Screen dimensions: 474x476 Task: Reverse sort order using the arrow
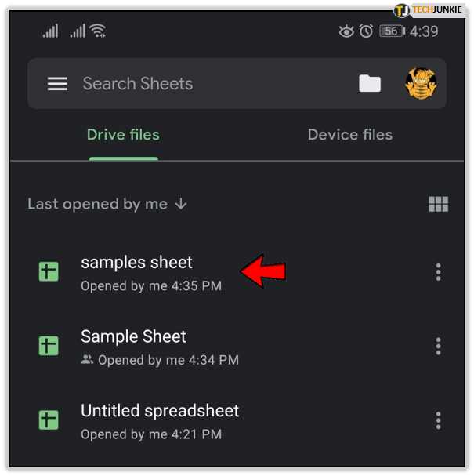pyautogui.click(x=181, y=204)
